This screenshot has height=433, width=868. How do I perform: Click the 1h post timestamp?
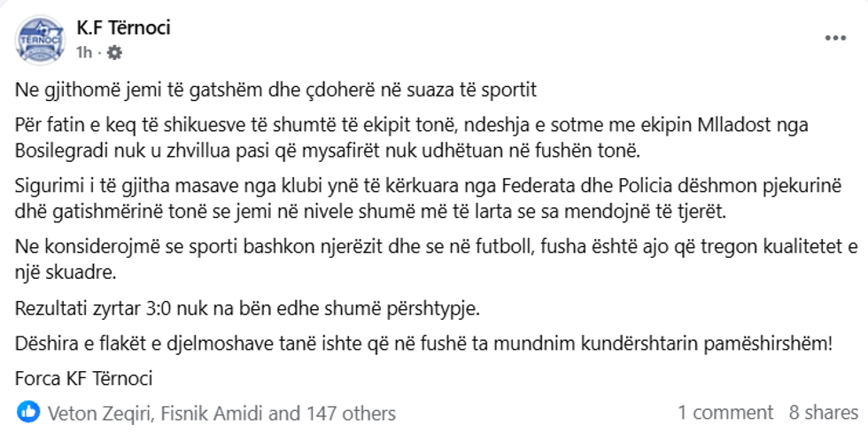84,53
